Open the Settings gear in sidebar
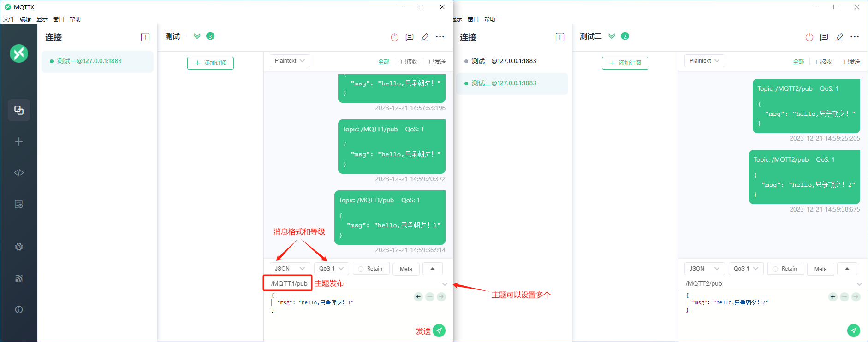Image resolution: width=868 pixels, height=342 pixels. click(19, 247)
